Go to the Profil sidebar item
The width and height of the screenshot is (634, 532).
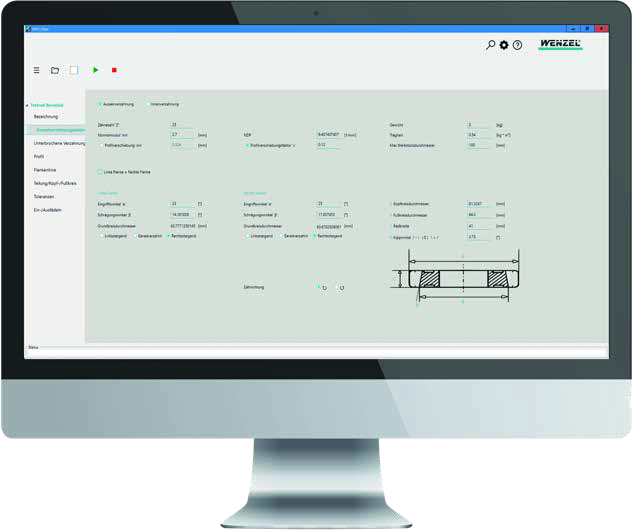(39, 156)
